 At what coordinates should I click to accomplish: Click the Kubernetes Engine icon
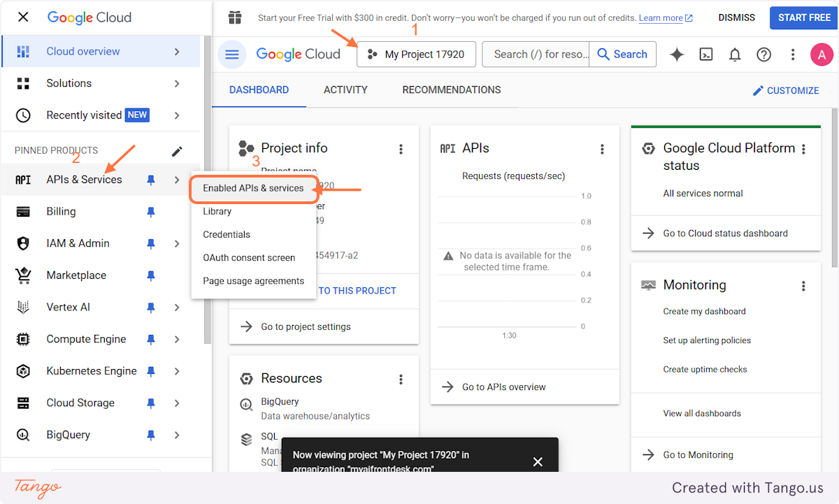[23, 371]
